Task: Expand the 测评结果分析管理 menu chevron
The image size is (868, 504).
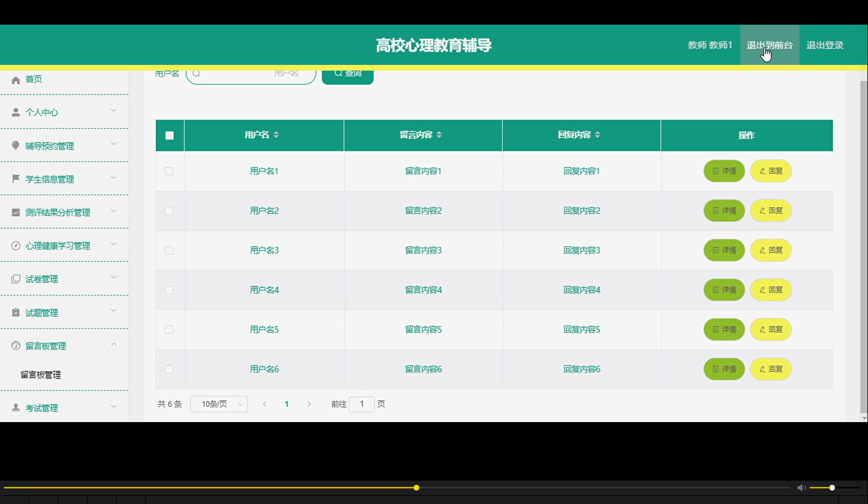Action: point(113,211)
